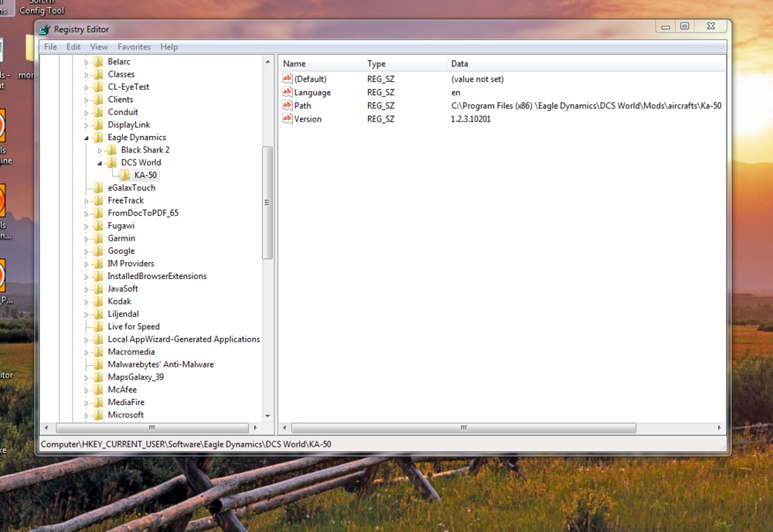Click the Path string value icon

[x=288, y=105]
